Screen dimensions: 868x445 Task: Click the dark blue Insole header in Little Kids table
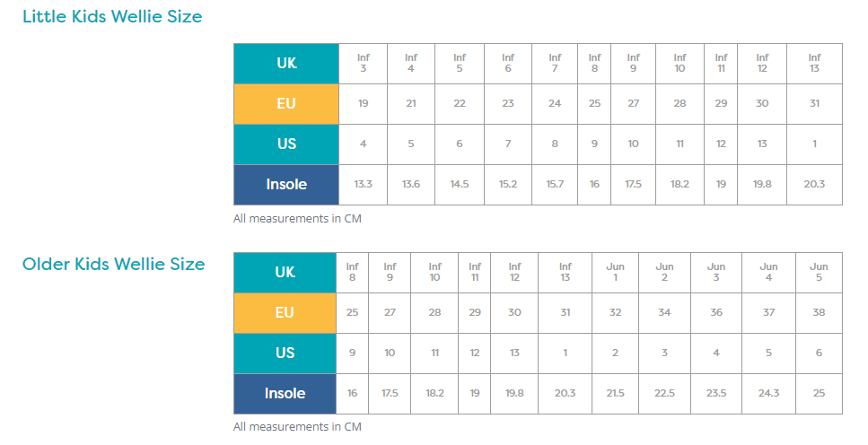pyautogui.click(x=286, y=184)
